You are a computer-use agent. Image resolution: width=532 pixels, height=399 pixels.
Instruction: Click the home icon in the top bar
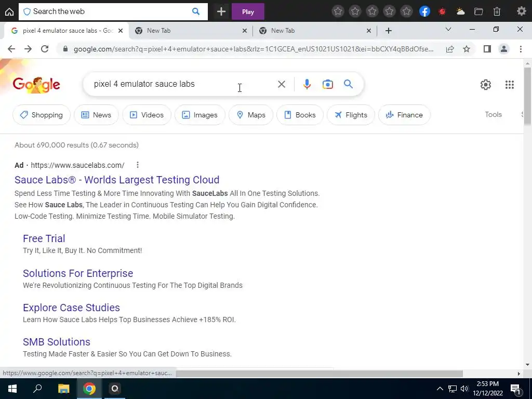pyautogui.click(x=9, y=11)
